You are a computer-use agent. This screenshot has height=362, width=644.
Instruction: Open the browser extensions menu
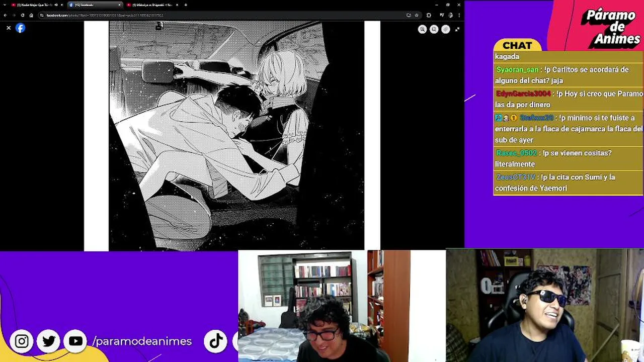(x=429, y=15)
